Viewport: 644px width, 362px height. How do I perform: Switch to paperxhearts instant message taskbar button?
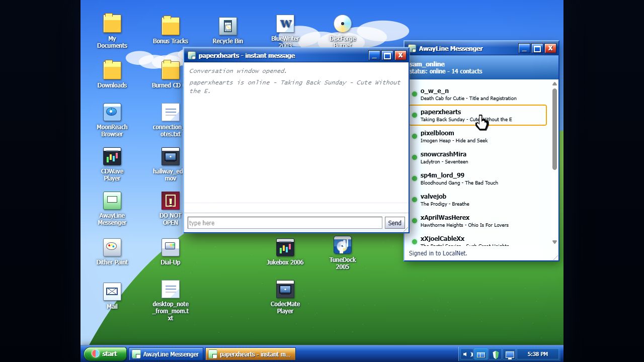point(251,354)
